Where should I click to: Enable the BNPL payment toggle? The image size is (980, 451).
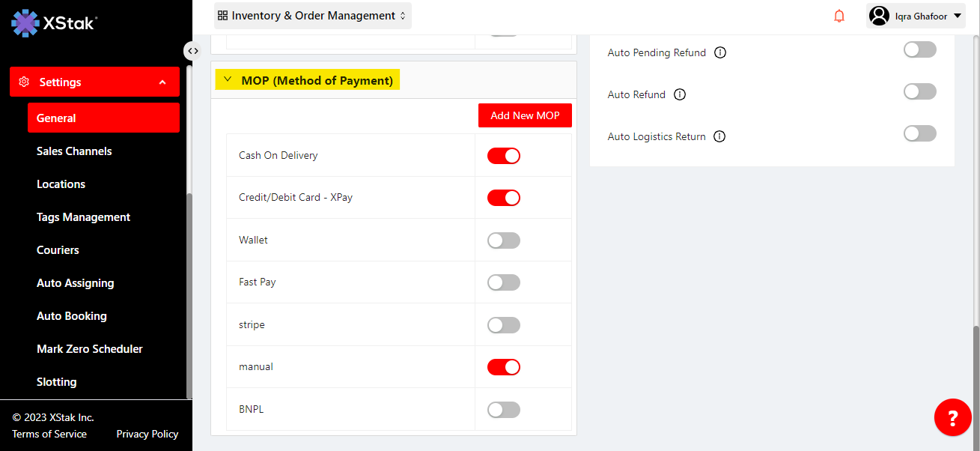click(x=503, y=410)
